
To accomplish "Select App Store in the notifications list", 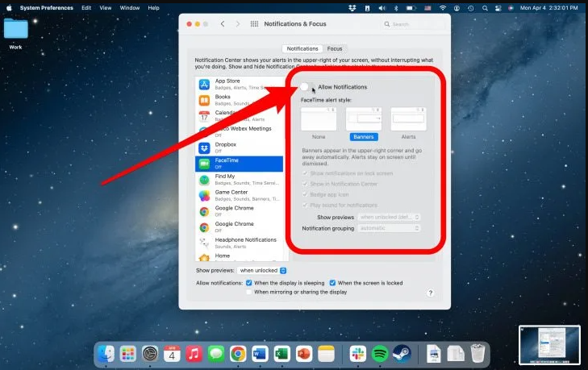I will pyautogui.click(x=239, y=84).
